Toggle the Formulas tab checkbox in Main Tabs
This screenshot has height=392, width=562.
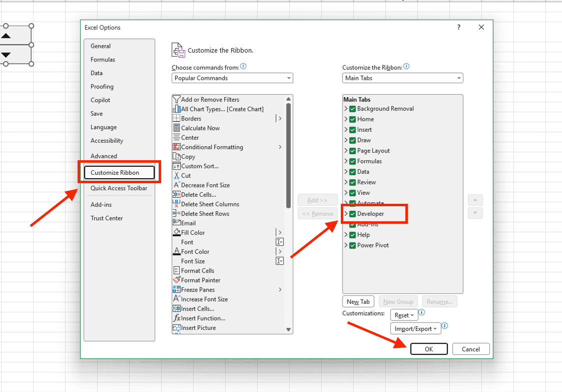[x=353, y=161]
